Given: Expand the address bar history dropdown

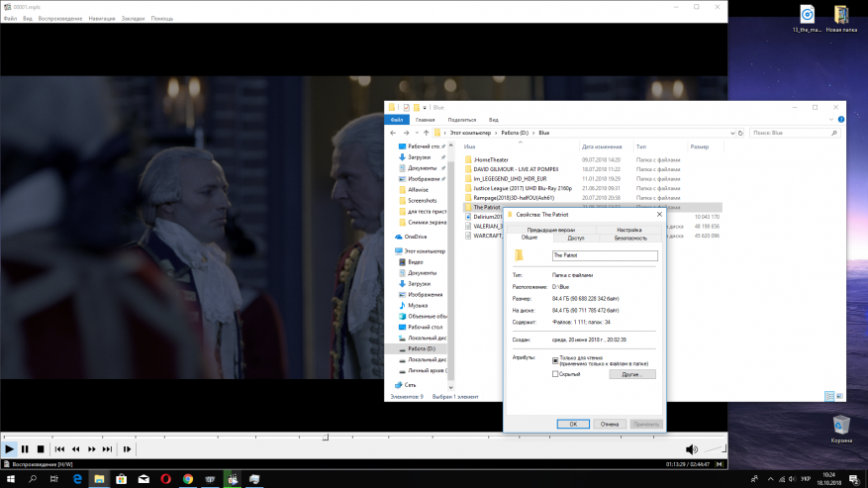Looking at the screenshot, I should [x=731, y=133].
